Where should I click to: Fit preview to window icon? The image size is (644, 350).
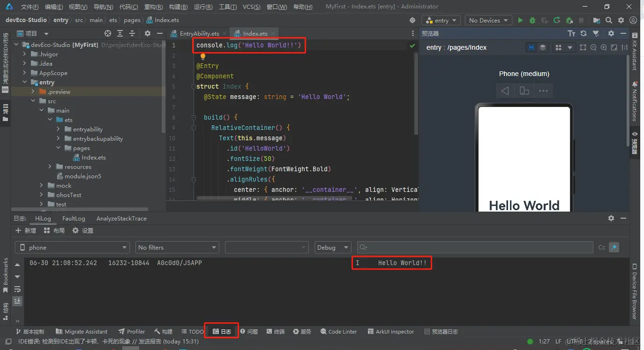tap(614, 47)
